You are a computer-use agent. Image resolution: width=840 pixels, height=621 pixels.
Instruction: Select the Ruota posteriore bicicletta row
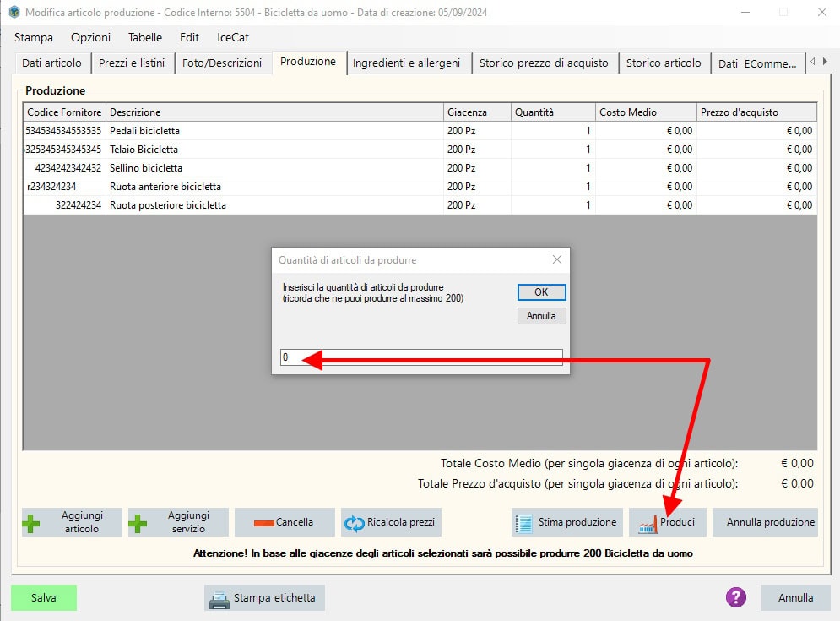click(x=420, y=205)
